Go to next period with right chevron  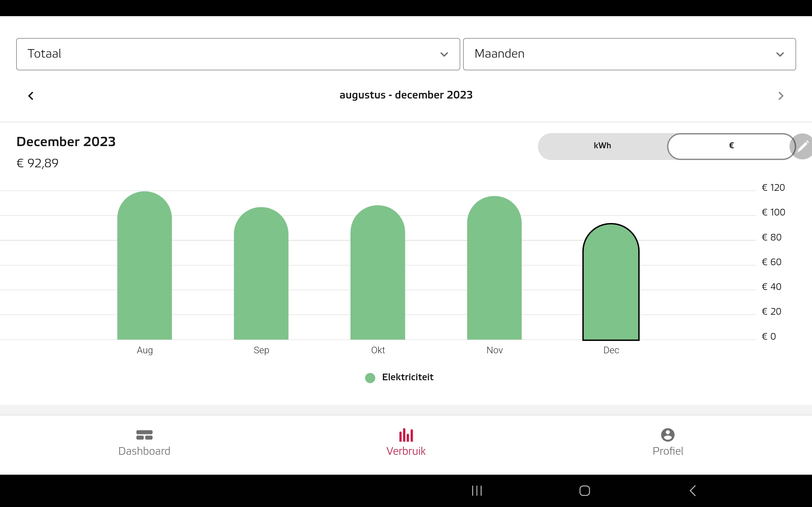tap(781, 96)
